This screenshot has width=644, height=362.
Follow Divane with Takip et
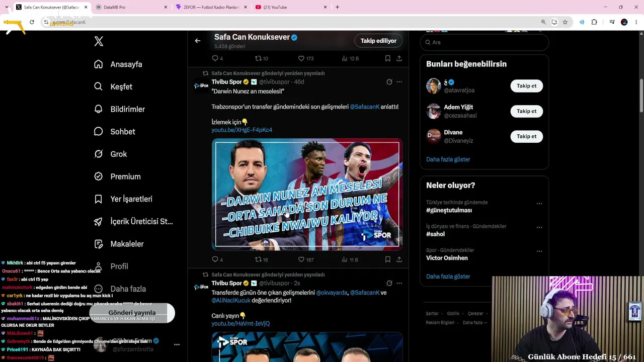pyautogui.click(x=526, y=136)
